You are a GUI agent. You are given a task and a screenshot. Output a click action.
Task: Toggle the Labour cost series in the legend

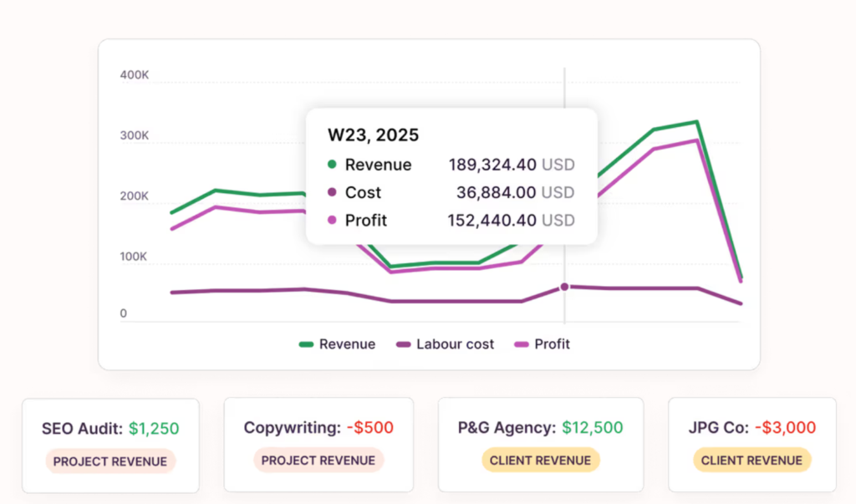445,344
